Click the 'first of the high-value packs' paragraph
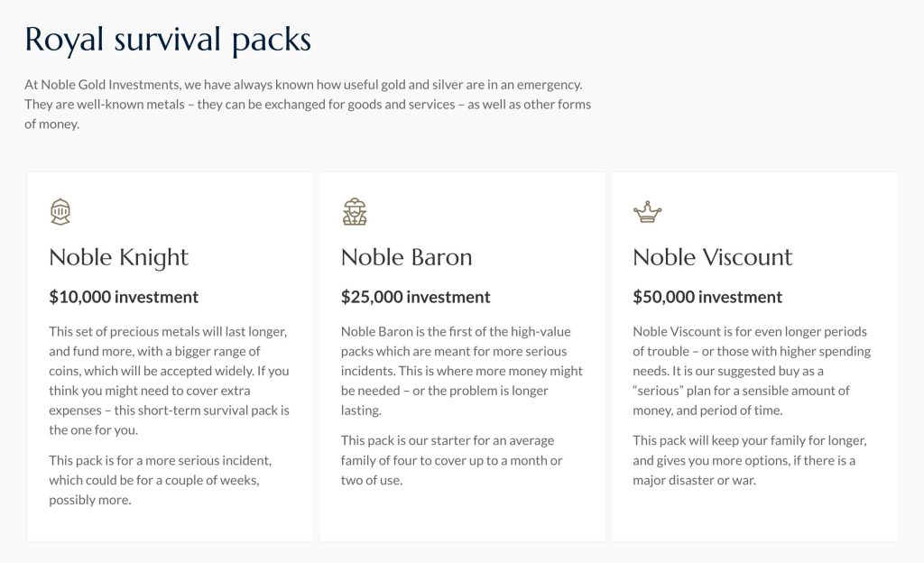 [461, 371]
